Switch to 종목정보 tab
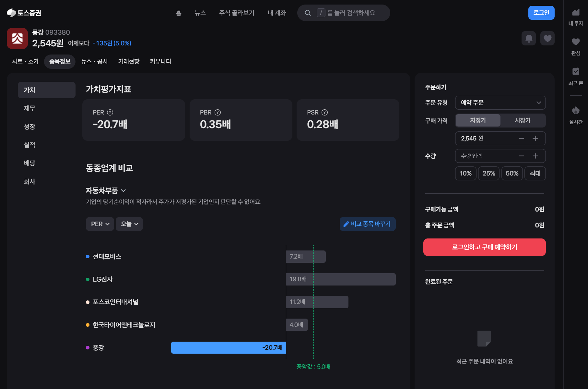 (60, 61)
